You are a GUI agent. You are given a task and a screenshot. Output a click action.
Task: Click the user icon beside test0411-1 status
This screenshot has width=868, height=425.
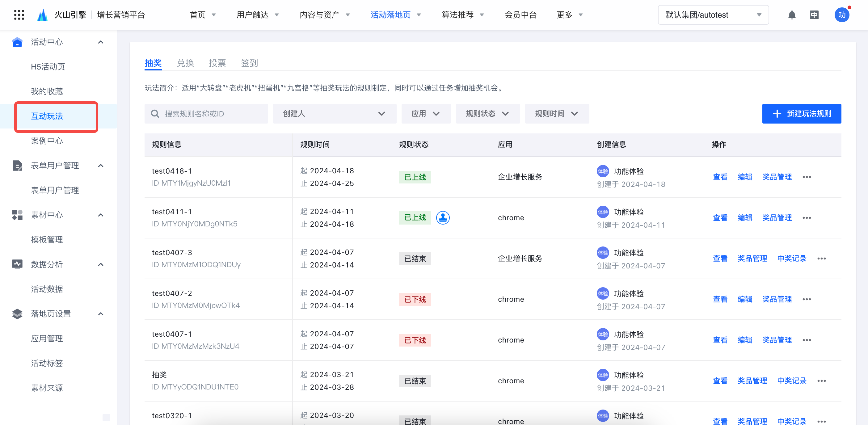pos(443,217)
